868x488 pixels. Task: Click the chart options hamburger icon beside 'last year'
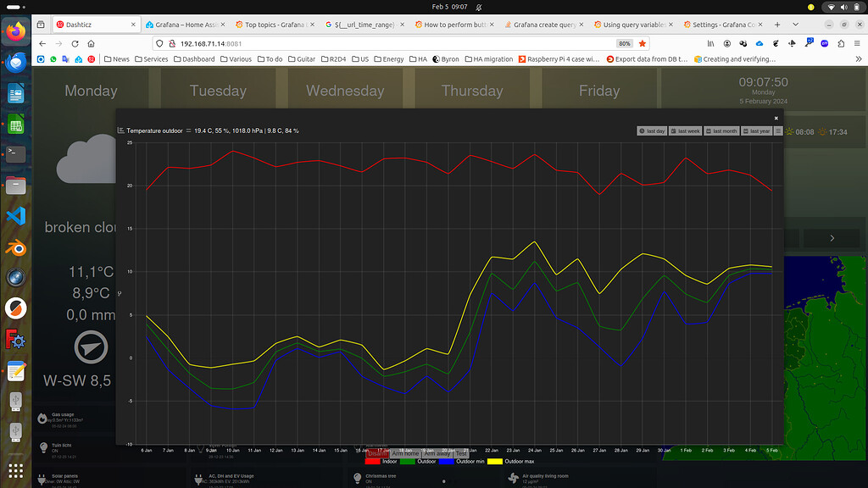tap(778, 130)
